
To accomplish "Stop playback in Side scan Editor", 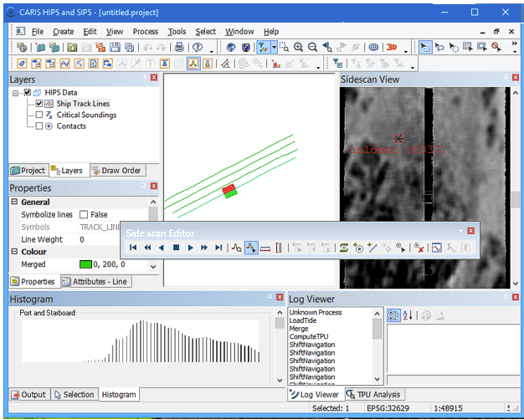I will [176, 248].
